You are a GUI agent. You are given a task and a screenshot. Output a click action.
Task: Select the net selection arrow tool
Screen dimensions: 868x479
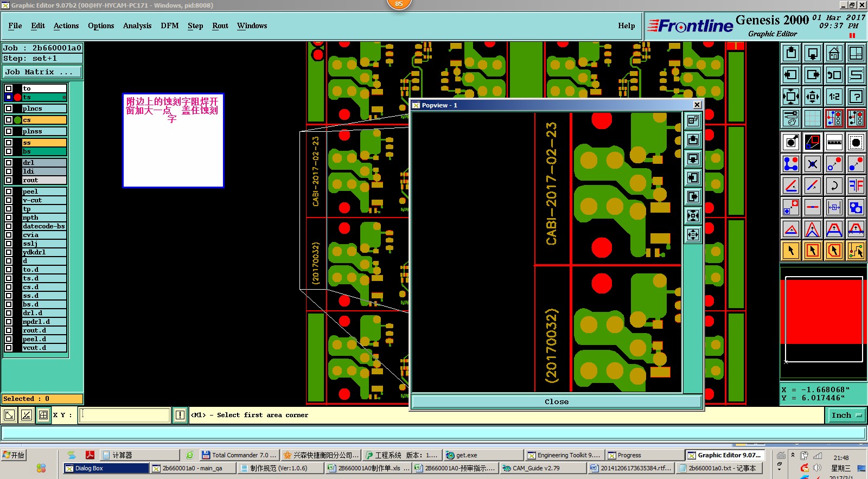(856, 251)
